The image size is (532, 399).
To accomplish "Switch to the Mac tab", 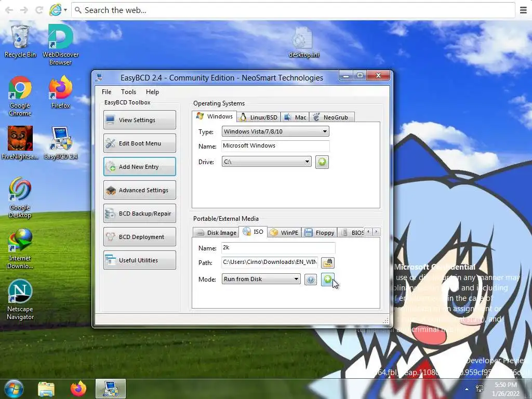I will 295,117.
